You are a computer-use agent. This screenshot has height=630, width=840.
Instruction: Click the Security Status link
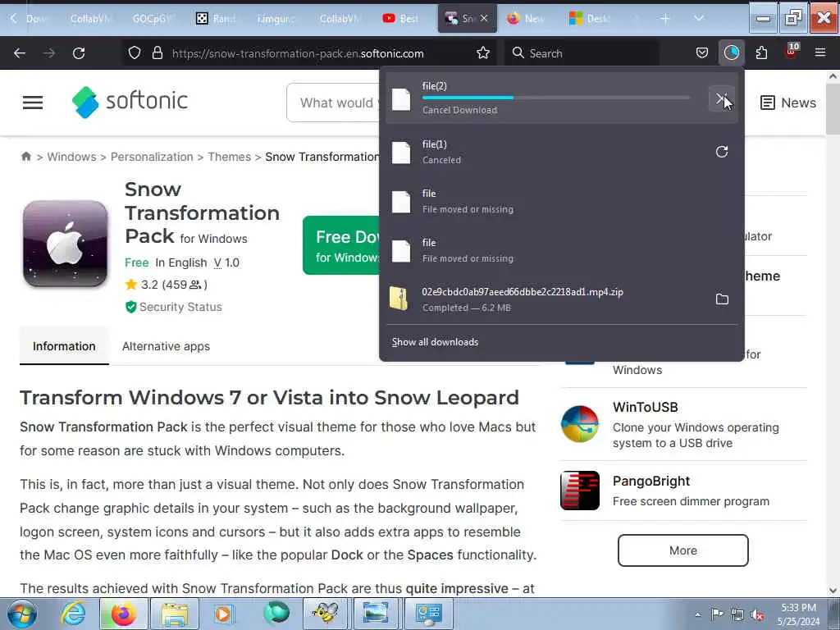click(174, 307)
